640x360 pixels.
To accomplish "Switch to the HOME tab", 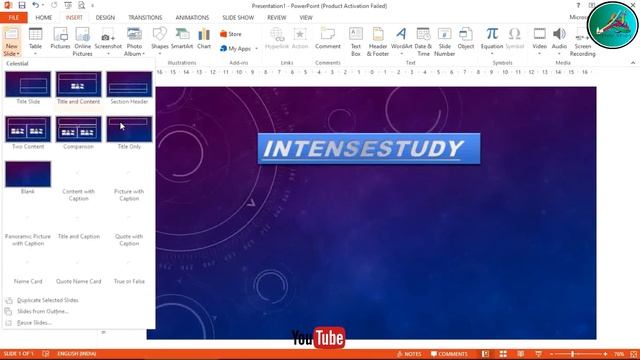I will click(44, 18).
